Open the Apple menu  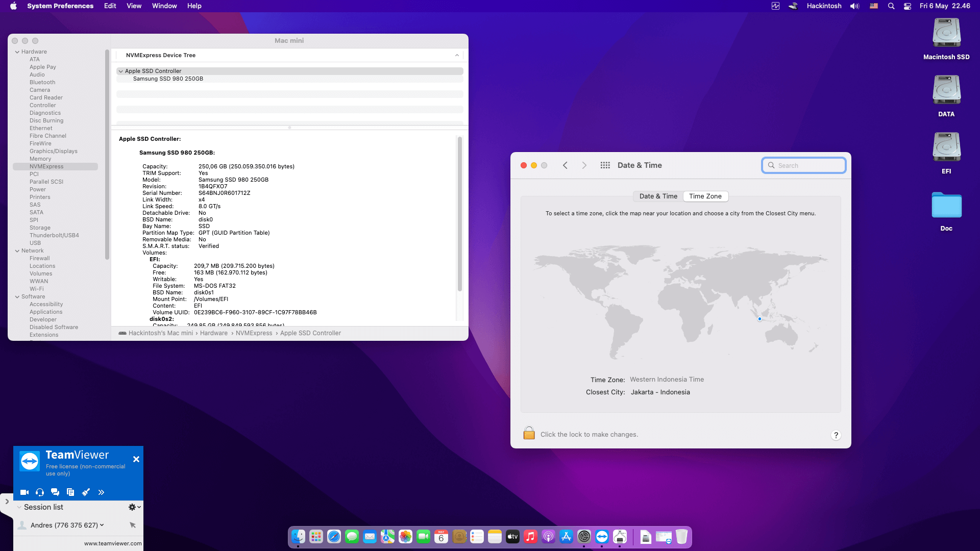pos(14,6)
